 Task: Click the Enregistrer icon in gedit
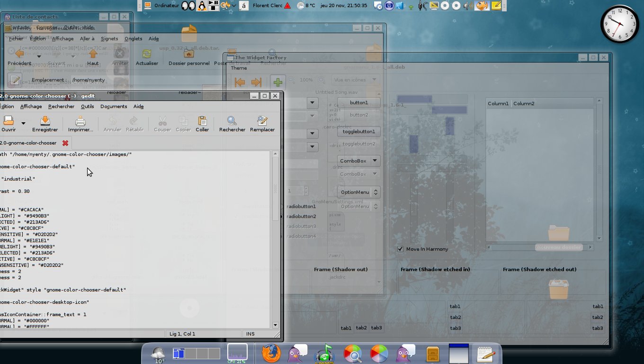coord(45,120)
